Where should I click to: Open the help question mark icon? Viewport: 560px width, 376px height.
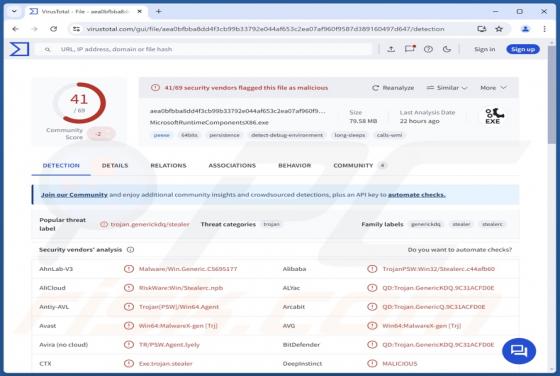[428, 49]
